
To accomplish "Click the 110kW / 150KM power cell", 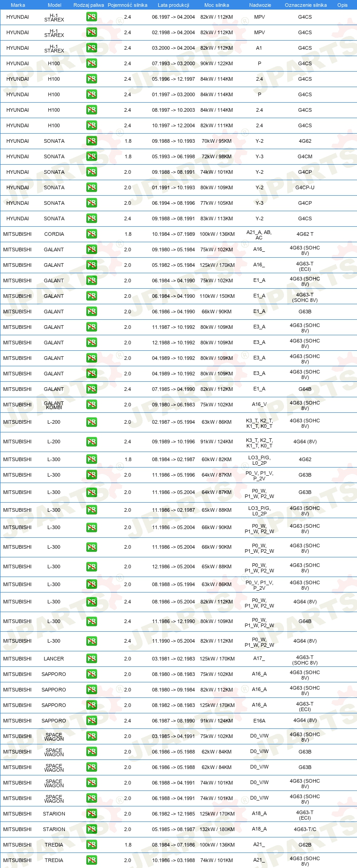I will [x=216, y=296].
